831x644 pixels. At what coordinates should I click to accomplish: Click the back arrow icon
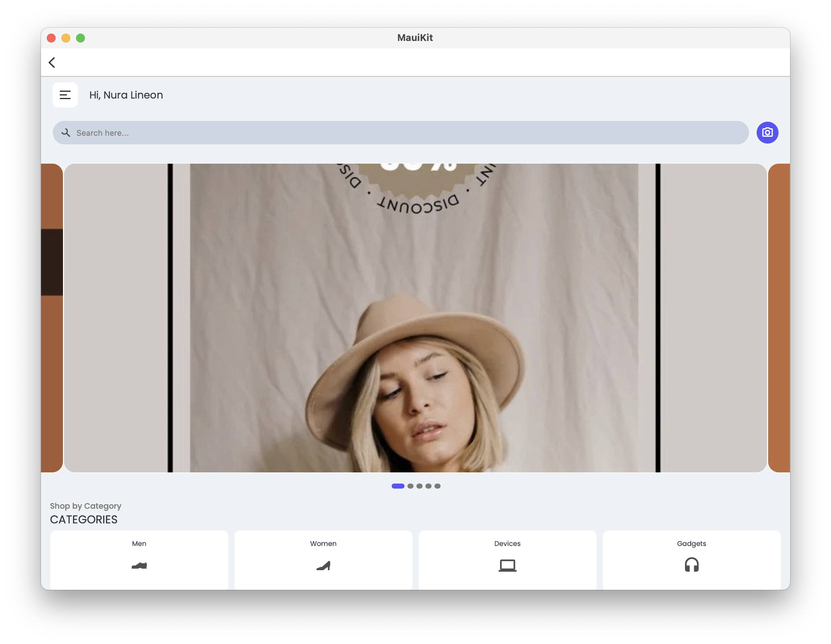point(52,63)
